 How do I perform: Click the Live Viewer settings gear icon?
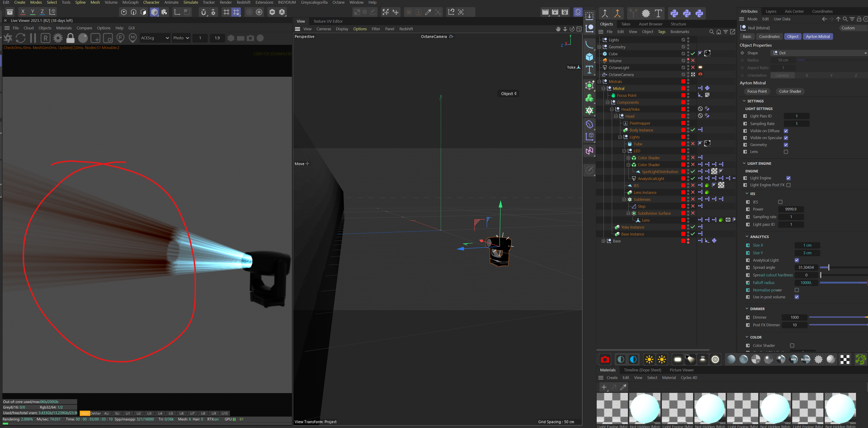tap(58, 38)
